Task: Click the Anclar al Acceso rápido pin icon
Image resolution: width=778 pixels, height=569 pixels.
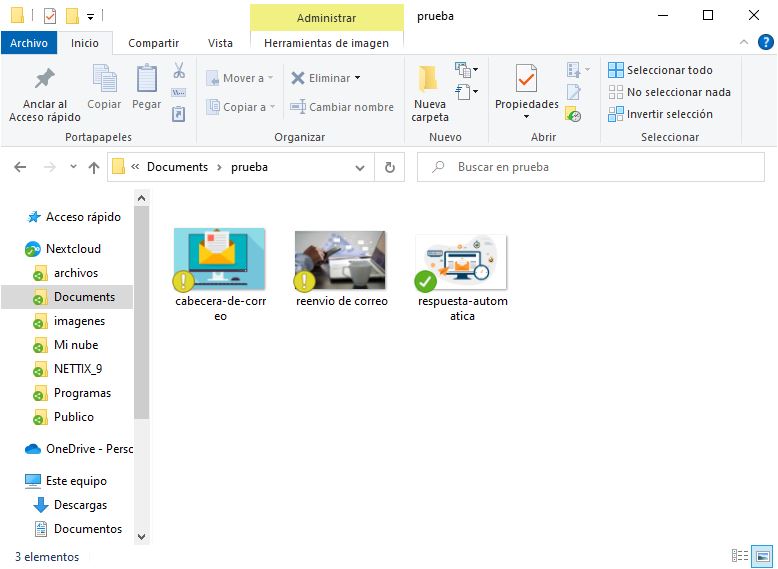Action: point(44,79)
